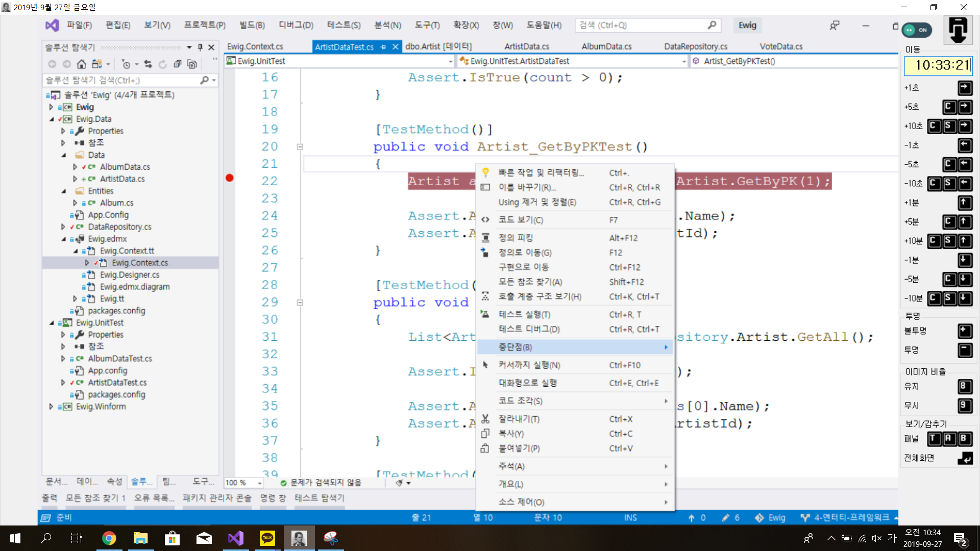The height and width of the screenshot is (551, 980).
Task: Toggle the red breakpoint on line 22
Action: 230,178
